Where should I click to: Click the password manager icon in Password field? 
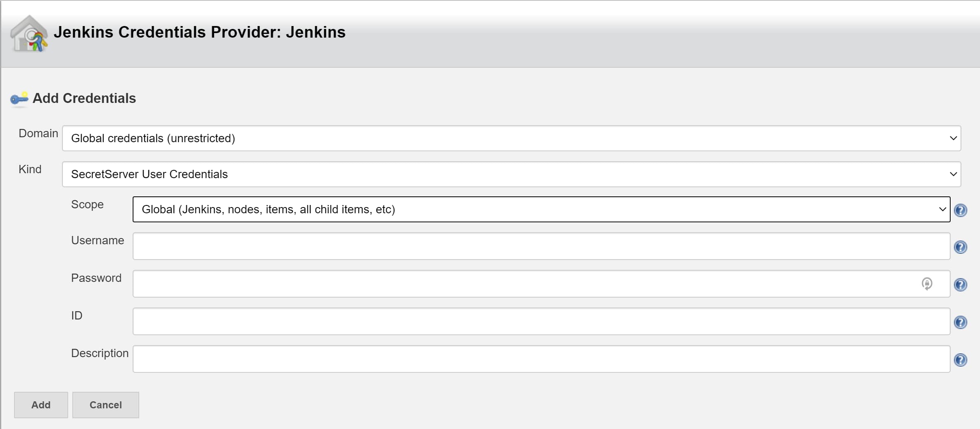click(927, 284)
